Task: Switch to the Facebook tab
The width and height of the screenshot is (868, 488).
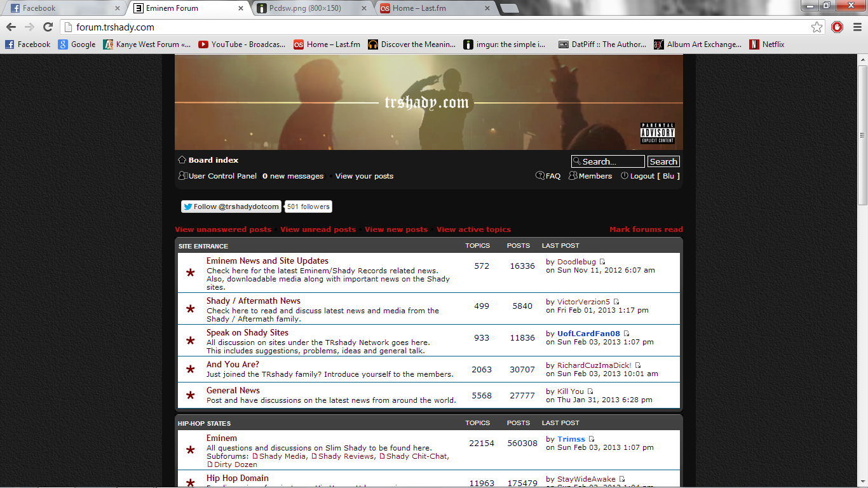Action: click(x=64, y=8)
